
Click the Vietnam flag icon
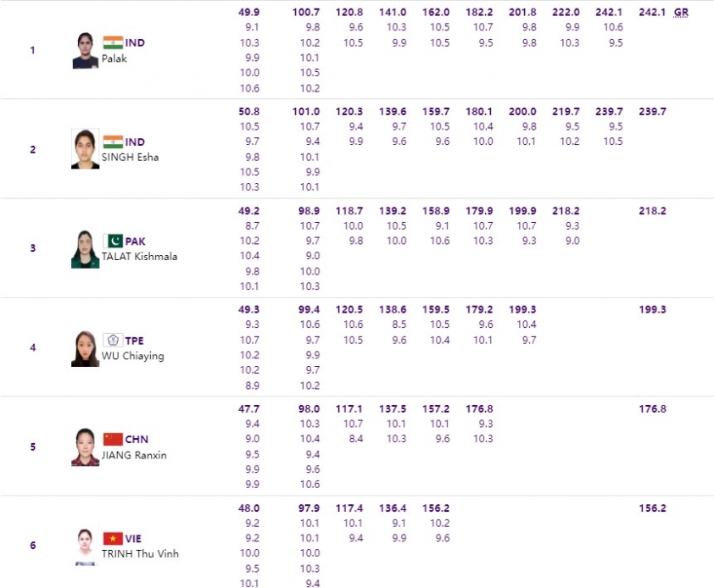click(x=113, y=538)
